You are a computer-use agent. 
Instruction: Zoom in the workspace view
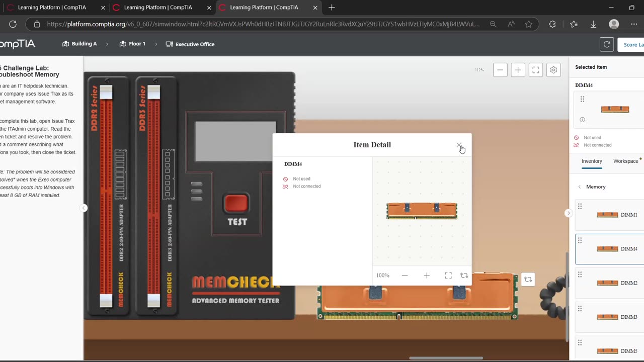pos(518,70)
